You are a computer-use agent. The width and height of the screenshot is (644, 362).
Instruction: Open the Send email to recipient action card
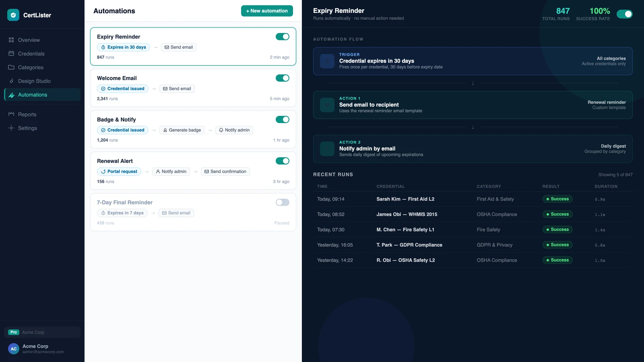pos(473,105)
